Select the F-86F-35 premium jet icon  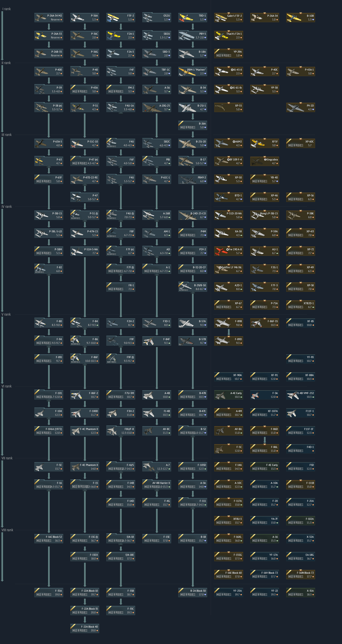[256, 323]
